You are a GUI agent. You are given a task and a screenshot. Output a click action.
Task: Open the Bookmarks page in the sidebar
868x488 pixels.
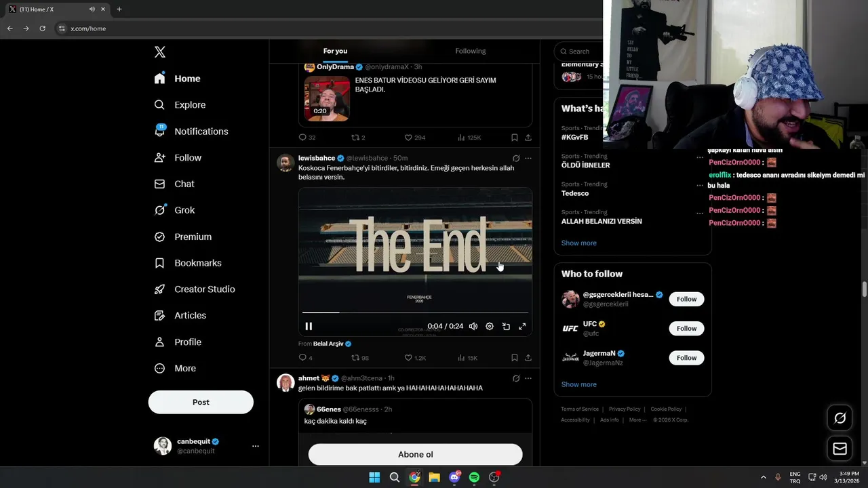188,263
